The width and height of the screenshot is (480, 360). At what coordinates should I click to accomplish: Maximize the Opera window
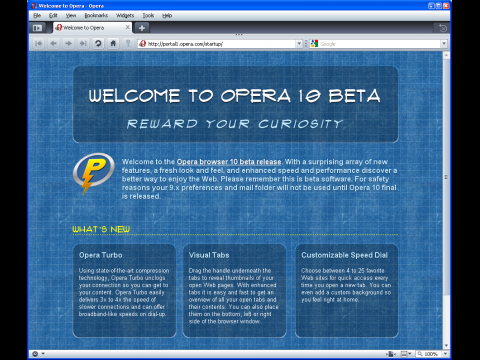tap(438, 6)
